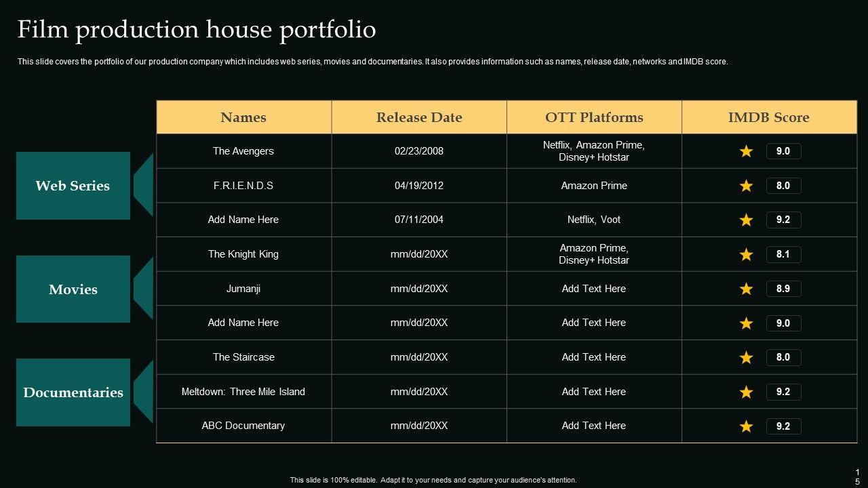Image resolution: width=868 pixels, height=488 pixels.
Task: Click the star icon in The Staircase row
Action: coord(746,357)
